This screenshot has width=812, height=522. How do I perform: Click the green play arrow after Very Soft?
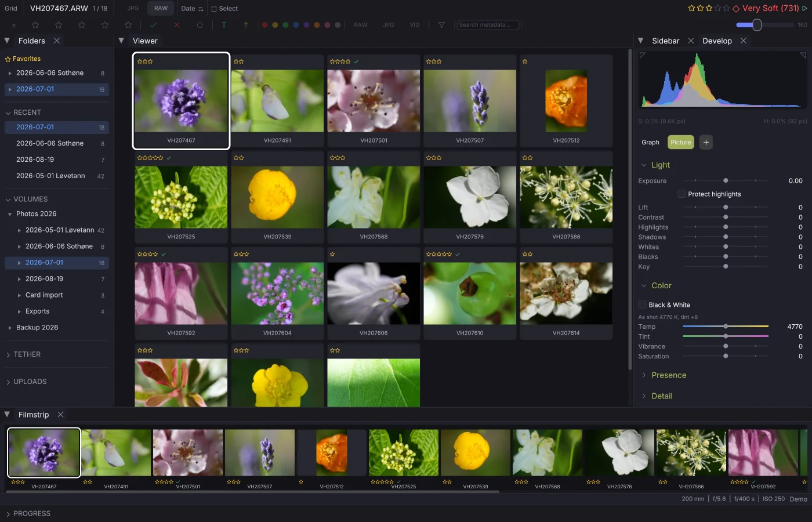pyautogui.click(x=804, y=8)
